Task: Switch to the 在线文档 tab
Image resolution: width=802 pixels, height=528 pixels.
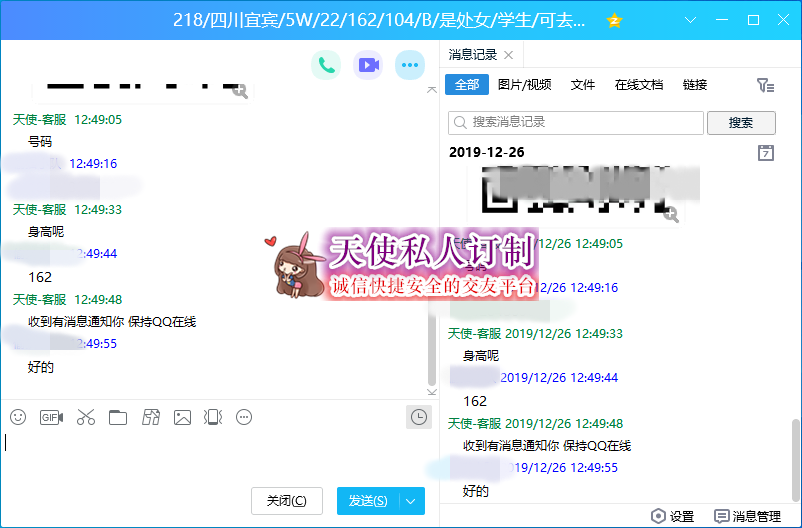Action: coord(638,85)
